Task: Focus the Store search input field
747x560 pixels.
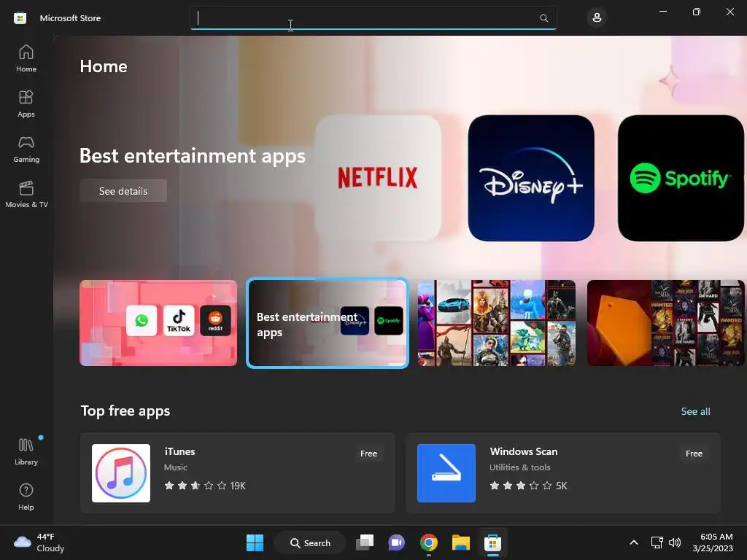Action: click(x=373, y=18)
